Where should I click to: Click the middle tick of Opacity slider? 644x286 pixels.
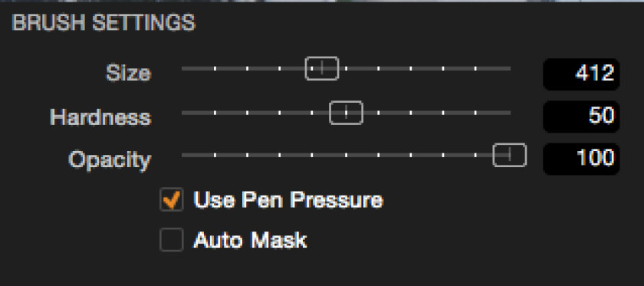(x=347, y=156)
